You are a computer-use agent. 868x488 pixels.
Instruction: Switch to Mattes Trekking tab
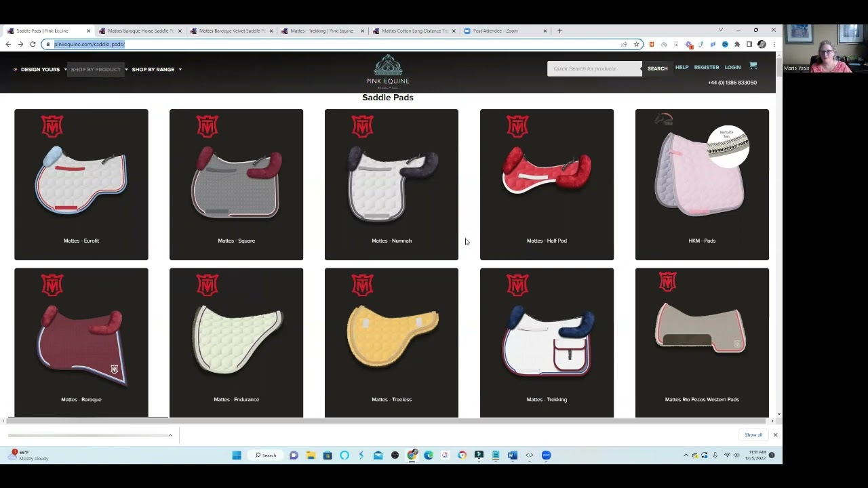point(322,30)
